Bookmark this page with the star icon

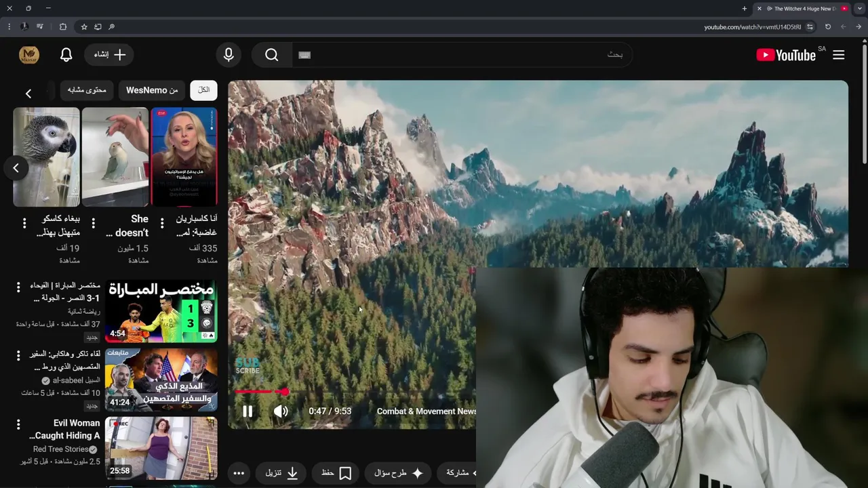click(x=84, y=27)
